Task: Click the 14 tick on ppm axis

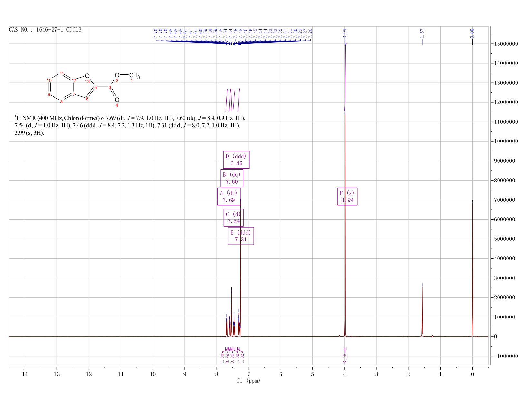Action: click(25, 374)
